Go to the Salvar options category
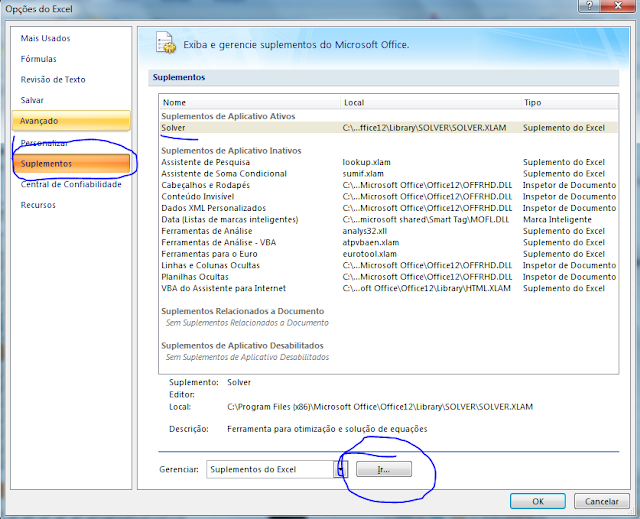 (x=32, y=100)
